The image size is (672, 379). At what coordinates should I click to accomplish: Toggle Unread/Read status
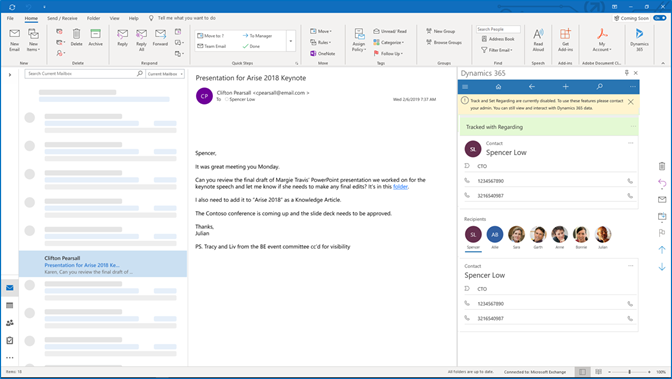click(x=390, y=31)
